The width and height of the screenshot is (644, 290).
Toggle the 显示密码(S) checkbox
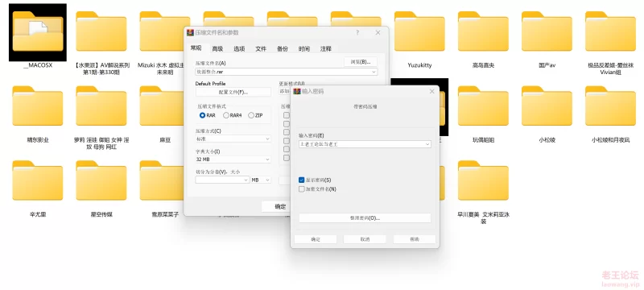[x=302, y=180]
